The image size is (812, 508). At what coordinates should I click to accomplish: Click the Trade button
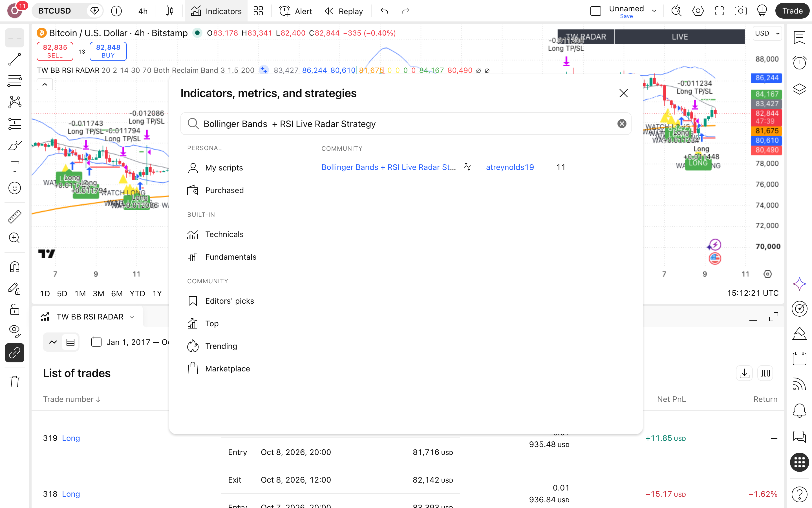[x=792, y=11]
